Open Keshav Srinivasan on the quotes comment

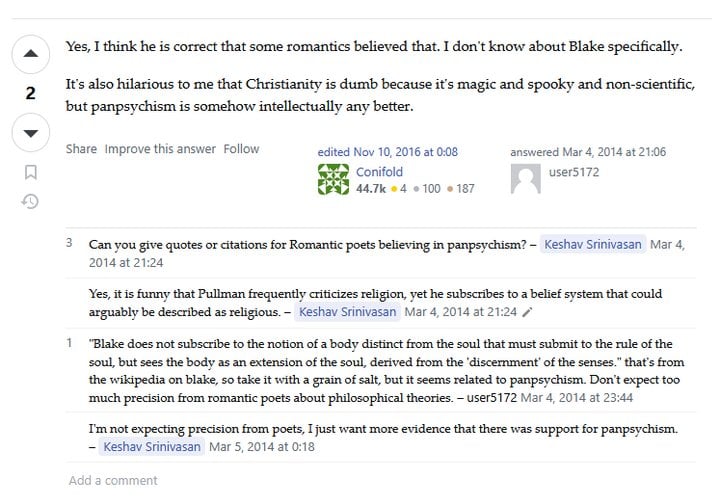[x=593, y=244]
